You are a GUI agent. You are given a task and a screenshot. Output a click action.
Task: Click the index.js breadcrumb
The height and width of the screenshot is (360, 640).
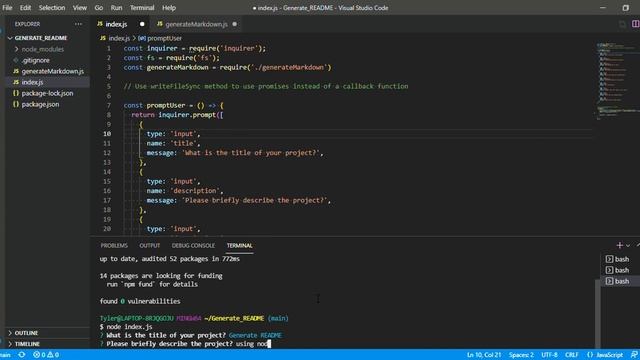pyautogui.click(x=119, y=38)
